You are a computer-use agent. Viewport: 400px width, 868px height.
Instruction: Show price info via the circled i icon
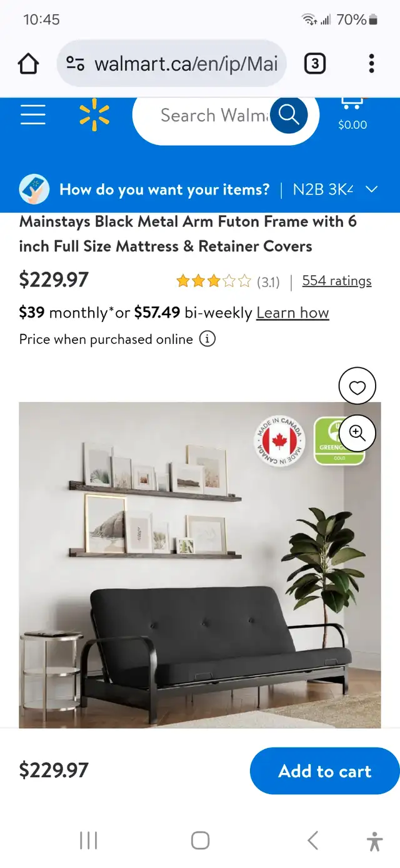[x=207, y=339]
